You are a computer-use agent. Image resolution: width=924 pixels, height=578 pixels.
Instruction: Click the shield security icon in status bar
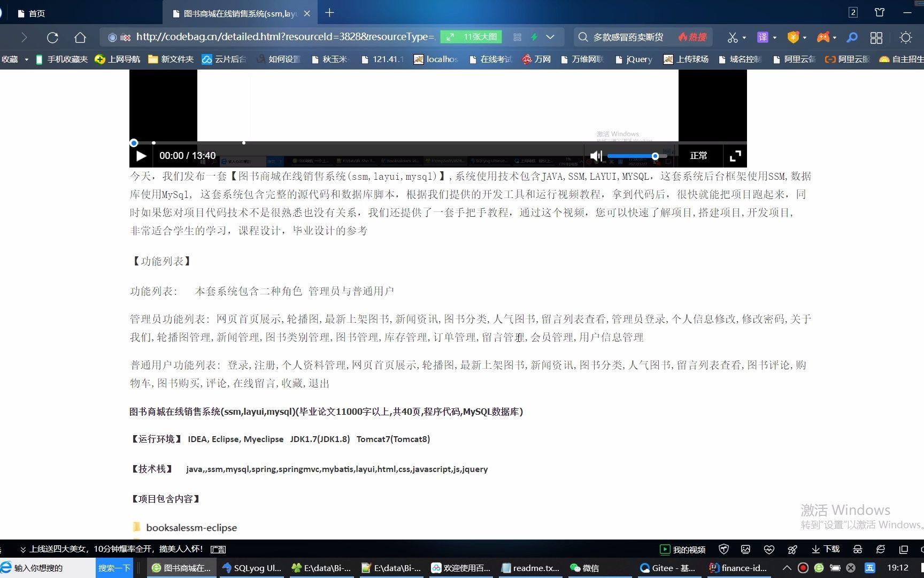(724, 549)
